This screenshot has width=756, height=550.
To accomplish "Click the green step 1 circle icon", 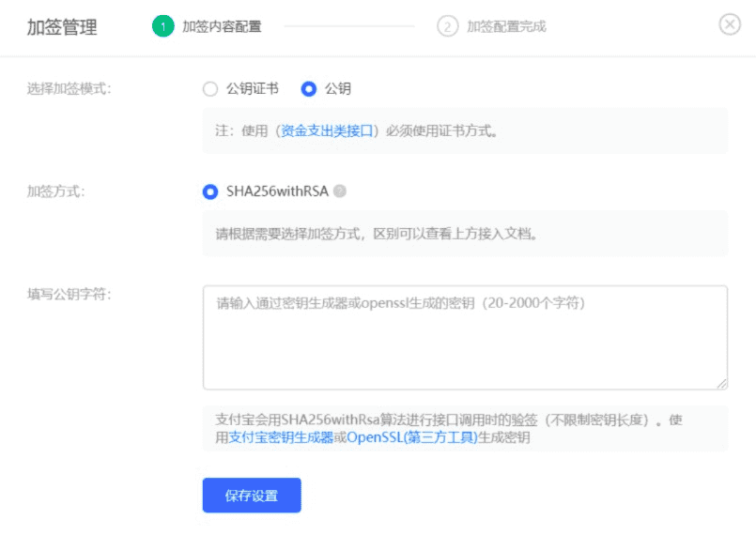I will pyautogui.click(x=163, y=26).
